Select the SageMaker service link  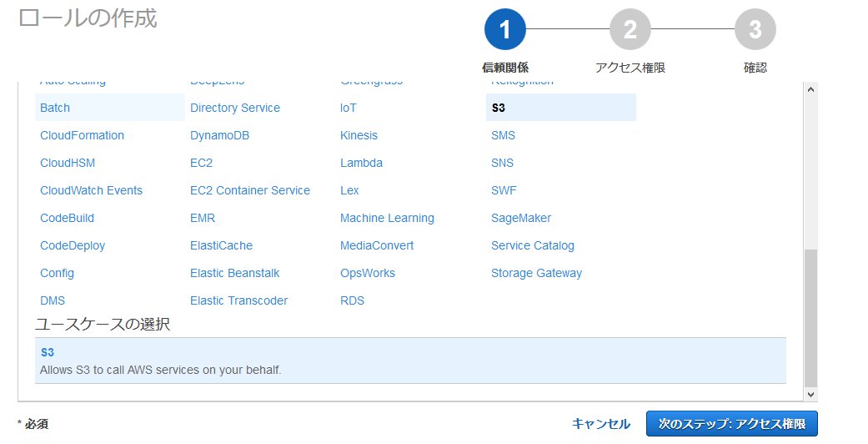click(520, 218)
